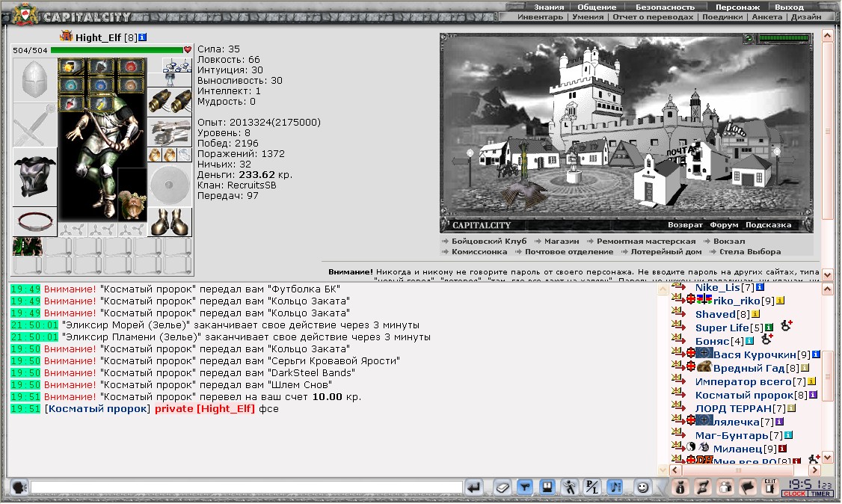
Task: Click the flag icon in bottom toolbar
Action: (x=748, y=488)
